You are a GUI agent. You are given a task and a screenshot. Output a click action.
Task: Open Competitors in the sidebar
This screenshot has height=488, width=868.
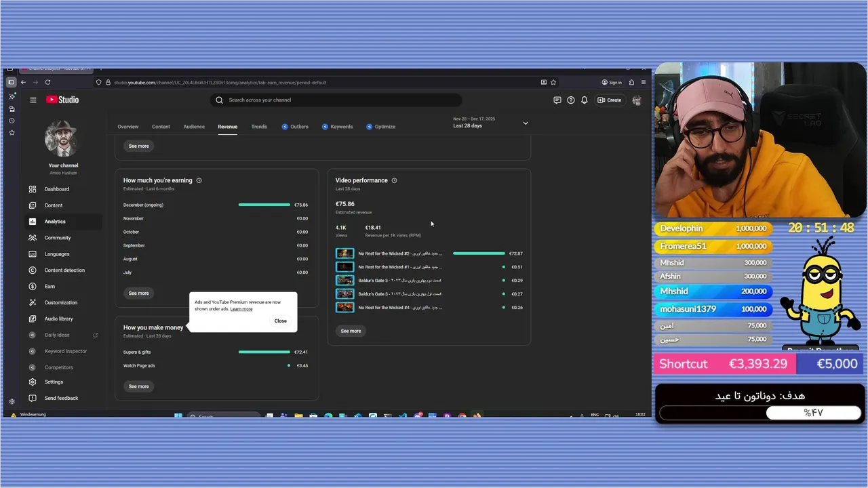[62, 367]
